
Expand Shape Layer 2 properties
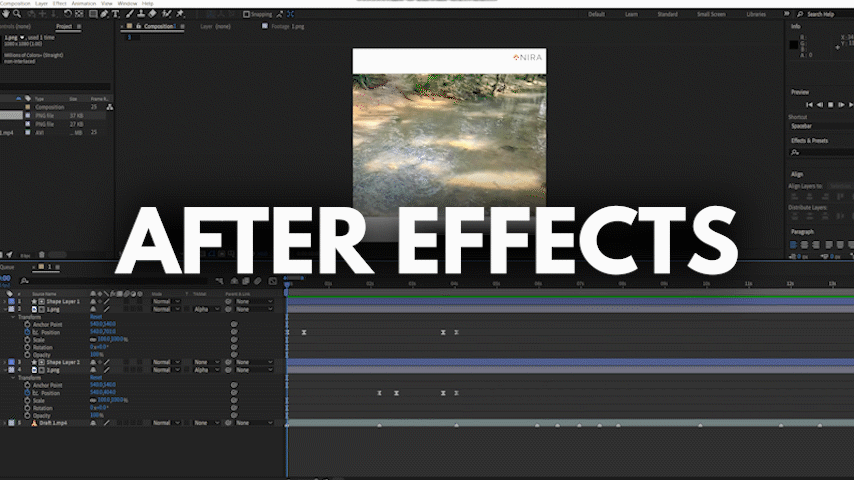click(5, 362)
